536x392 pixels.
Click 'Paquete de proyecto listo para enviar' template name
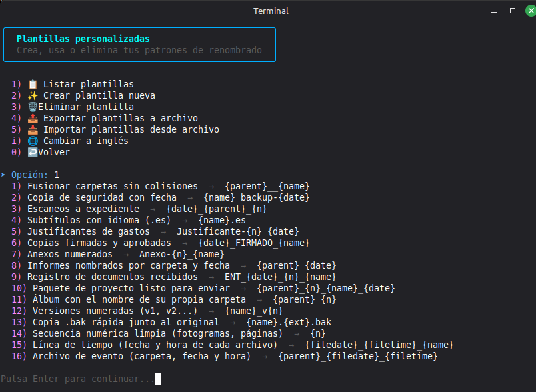[x=131, y=288]
